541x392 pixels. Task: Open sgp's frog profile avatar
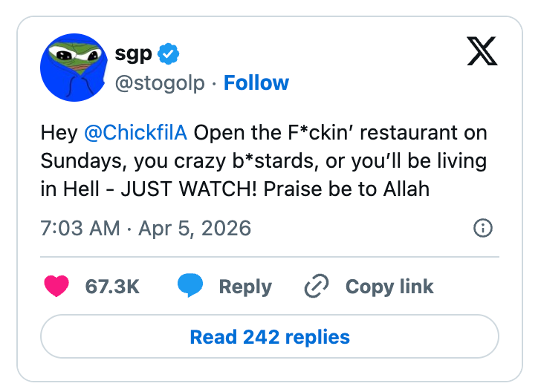click(x=74, y=68)
